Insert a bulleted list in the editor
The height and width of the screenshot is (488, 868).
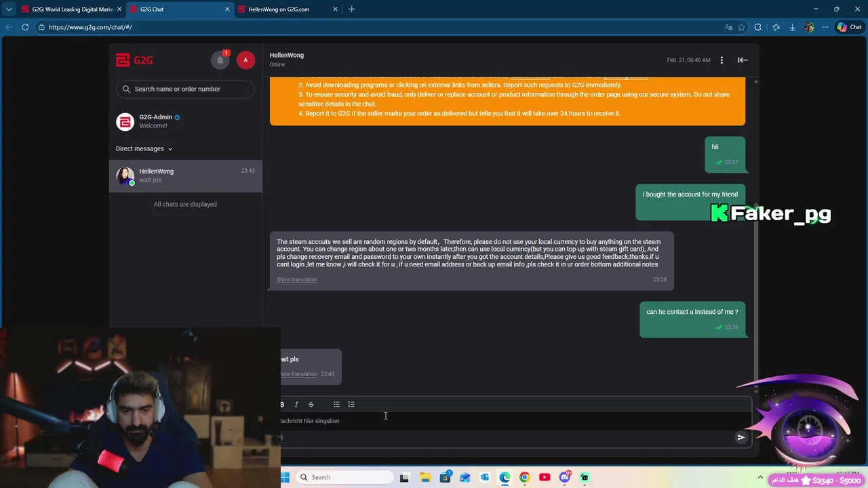(336, 405)
